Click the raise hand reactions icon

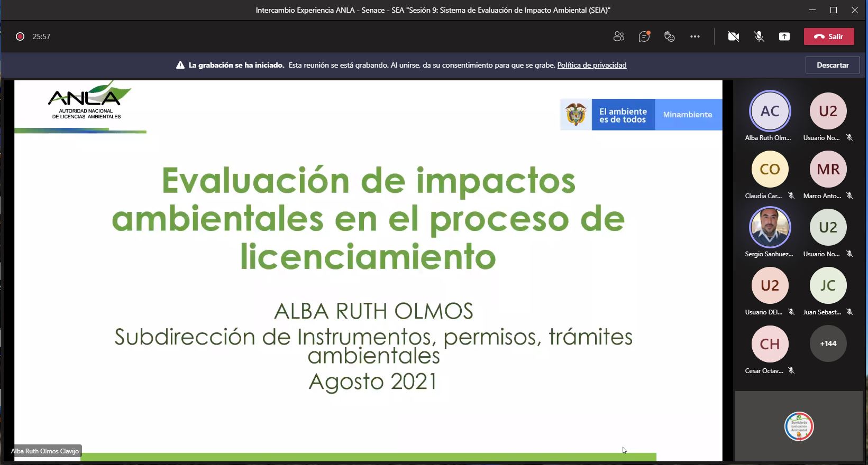click(x=669, y=36)
